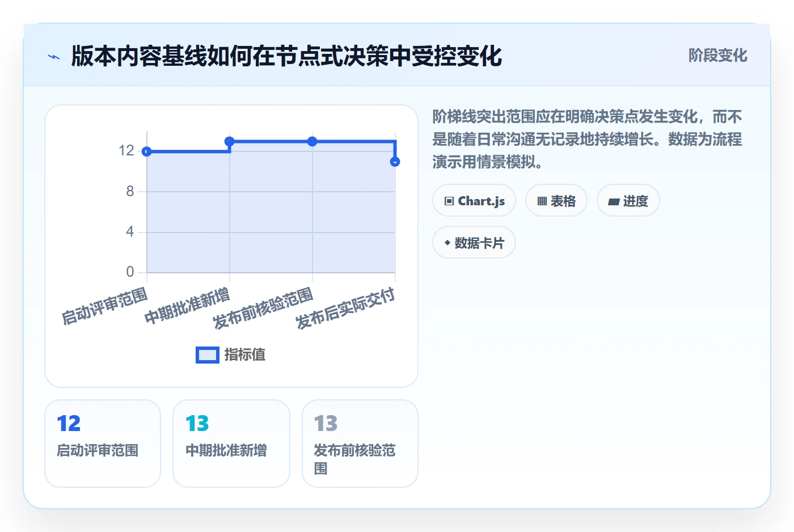Screen dimensions: 794x532
Task: Click the y-axis value 8
Action: (x=130, y=192)
